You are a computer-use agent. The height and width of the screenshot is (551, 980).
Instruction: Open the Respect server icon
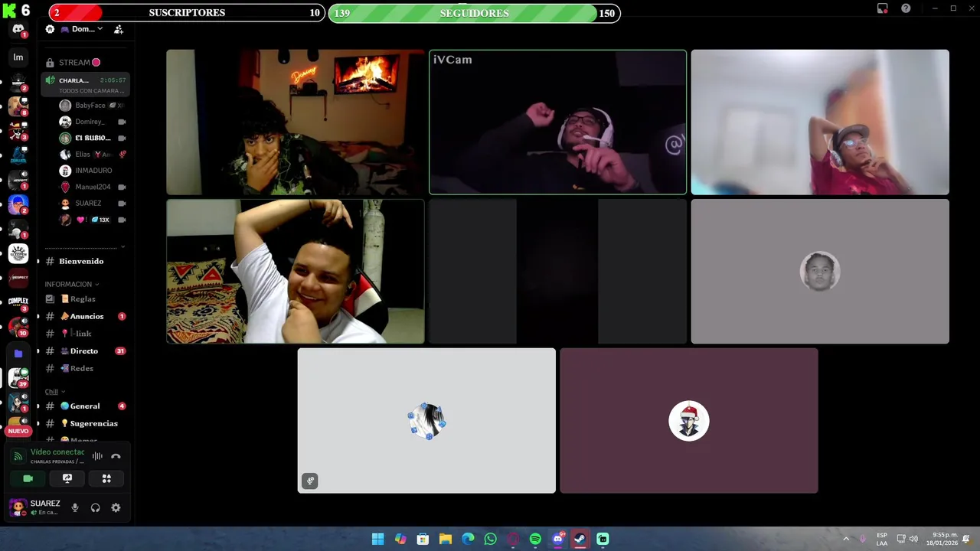coord(18,277)
